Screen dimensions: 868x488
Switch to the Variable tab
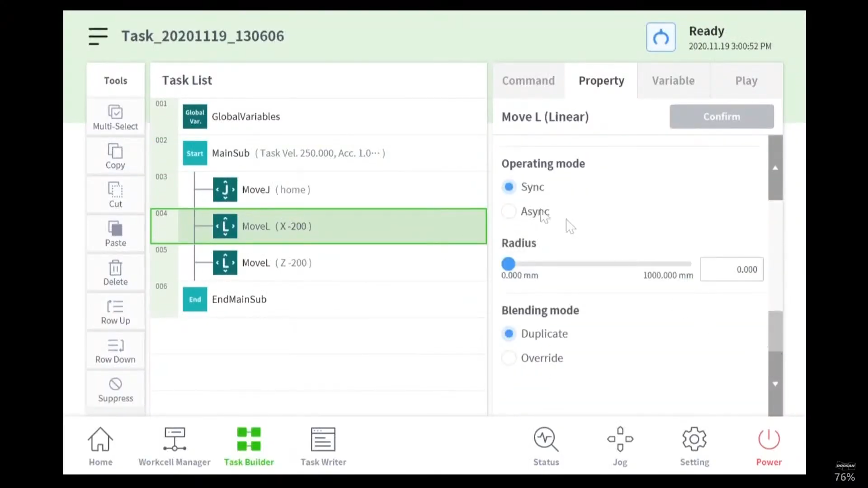(x=673, y=80)
